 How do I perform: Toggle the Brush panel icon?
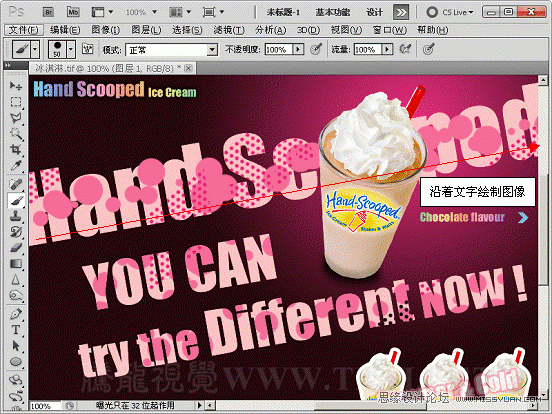(x=87, y=49)
